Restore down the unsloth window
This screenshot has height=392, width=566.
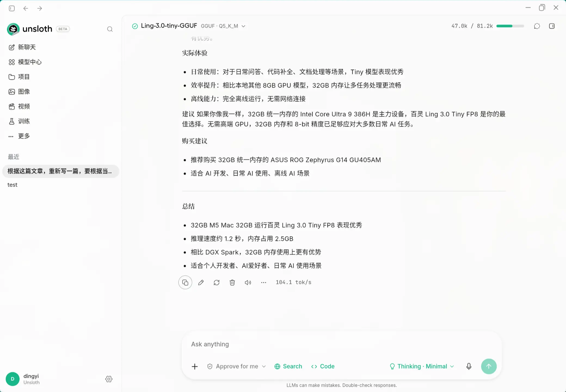coord(542,8)
